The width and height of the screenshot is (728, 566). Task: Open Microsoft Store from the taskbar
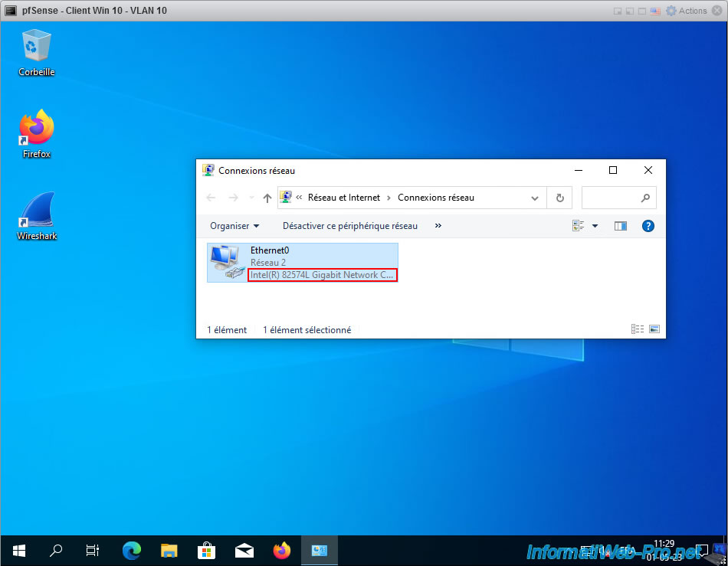click(206, 550)
